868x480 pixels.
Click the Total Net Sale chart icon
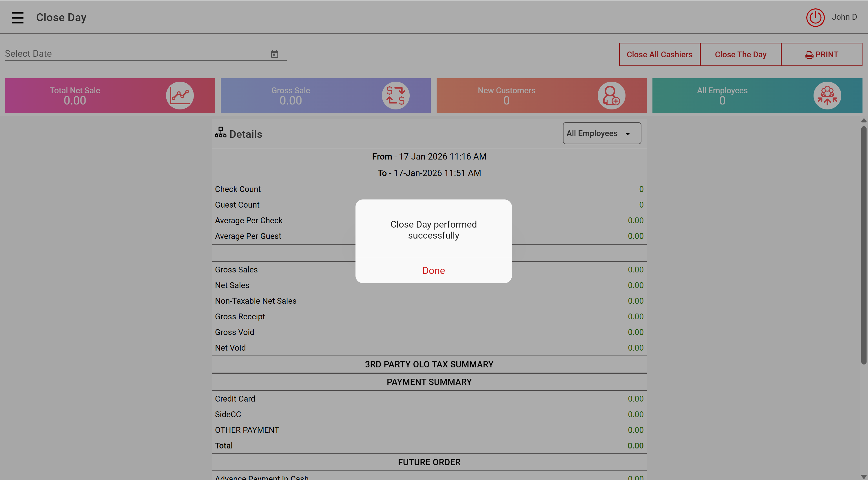pos(180,96)
